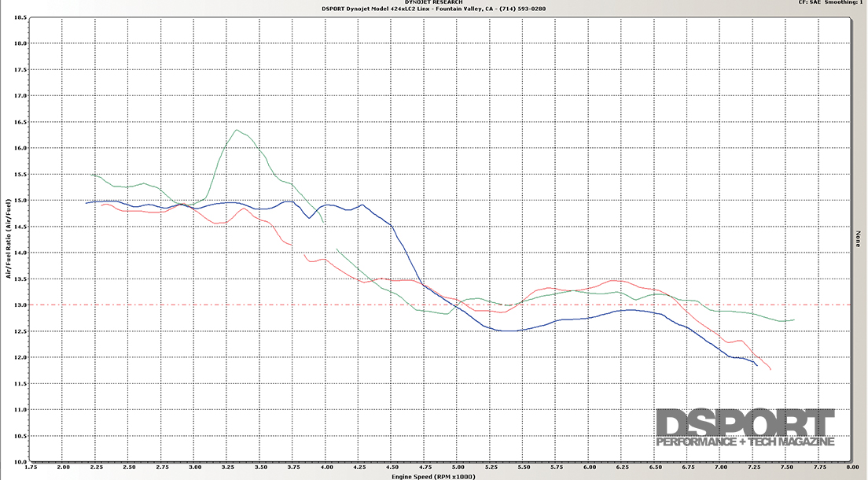
Task: Click the 10.0 tick on the vertical axis
Action: pyautogui.click(x=20, y=462)
